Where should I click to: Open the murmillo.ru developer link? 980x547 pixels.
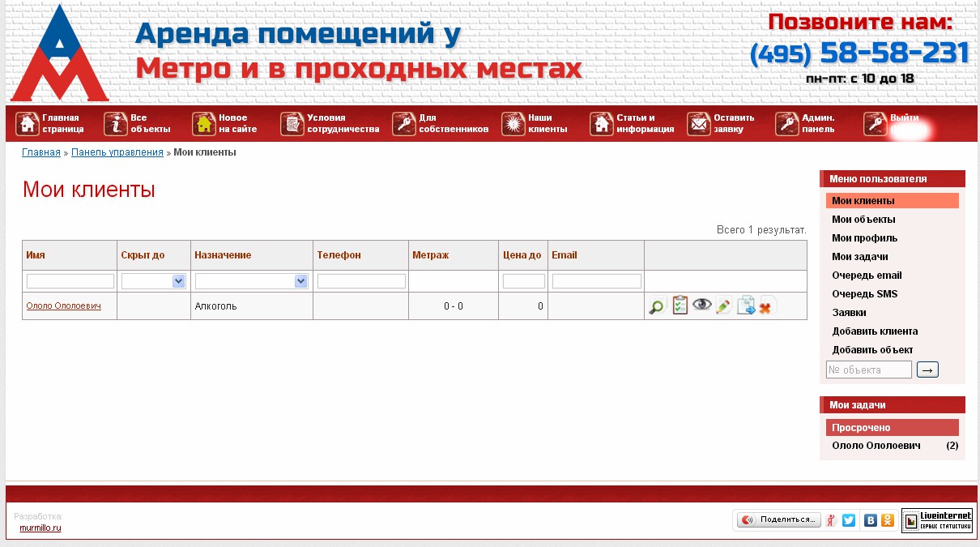coord(40,528)
